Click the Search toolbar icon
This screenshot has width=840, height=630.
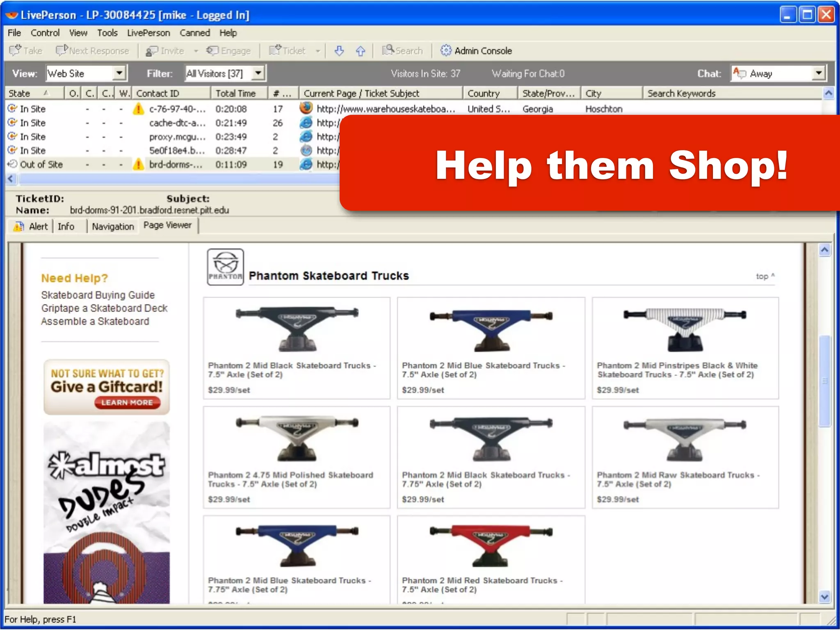pyautogui.click(x=388, y=50)
